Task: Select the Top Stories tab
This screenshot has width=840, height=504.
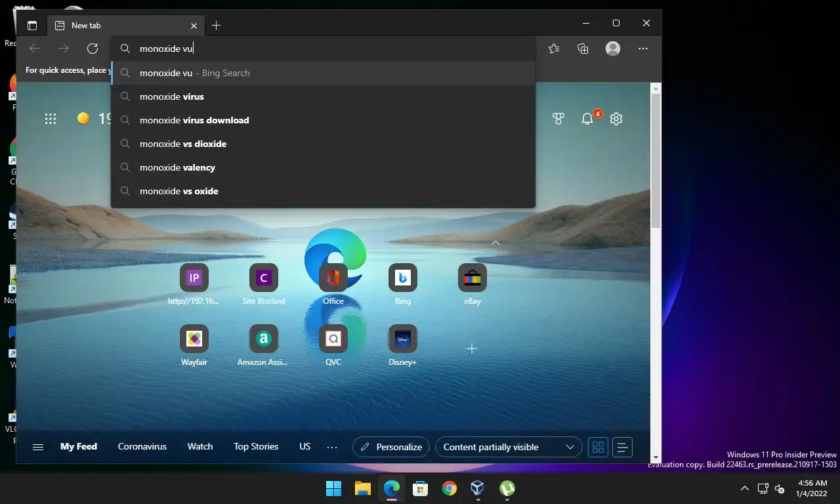Action: pyautogui.click(x=256, y=447)
